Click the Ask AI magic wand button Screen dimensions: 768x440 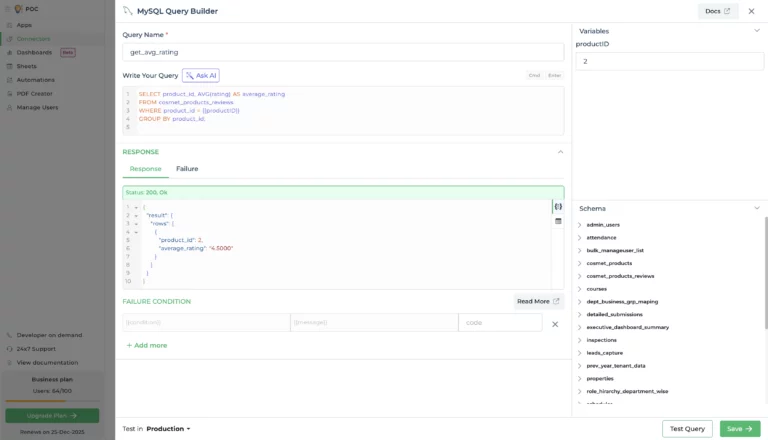pos(200,75)
